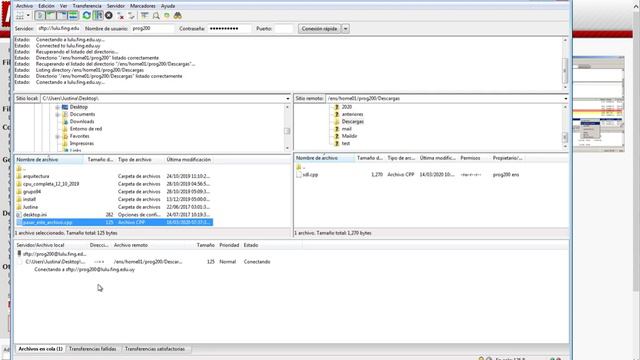
Task: Click the local tree vertical scrollbar thumb
Action: point(287,131)
